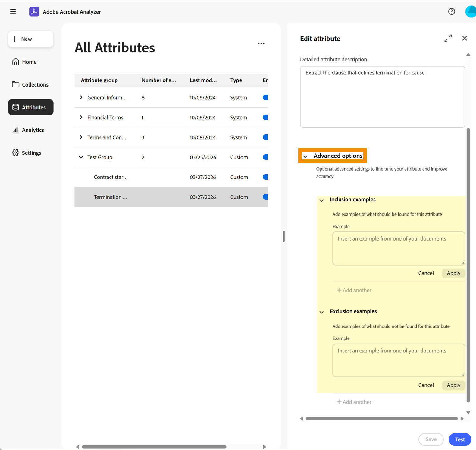476x450 pixels.
Task: Click the inclusion example field resize grip
Action: 463,263
